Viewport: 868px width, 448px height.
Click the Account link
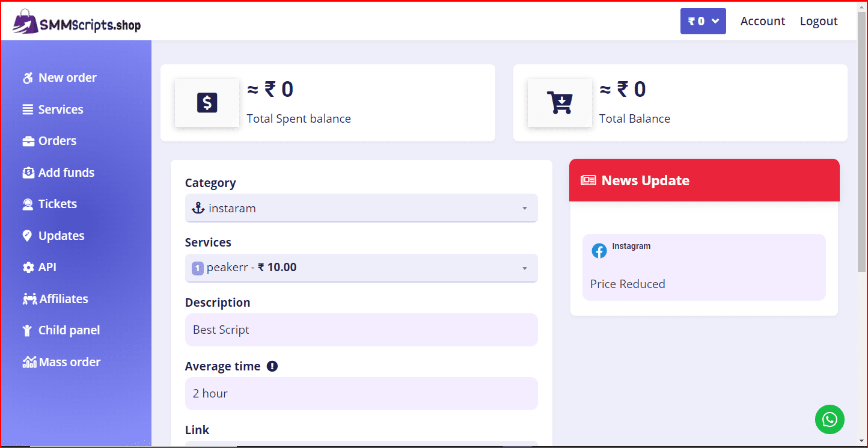[x=762, y=21]
